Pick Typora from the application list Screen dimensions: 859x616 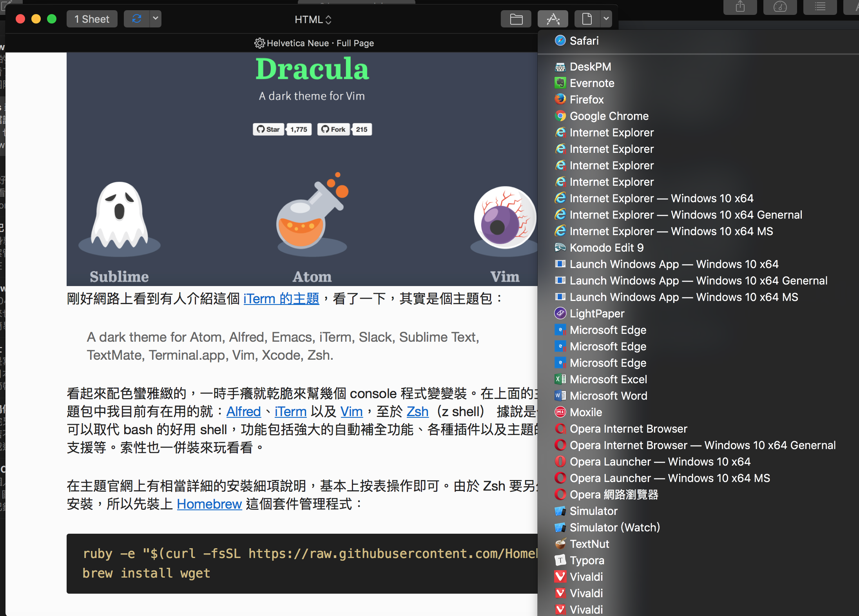587,560
